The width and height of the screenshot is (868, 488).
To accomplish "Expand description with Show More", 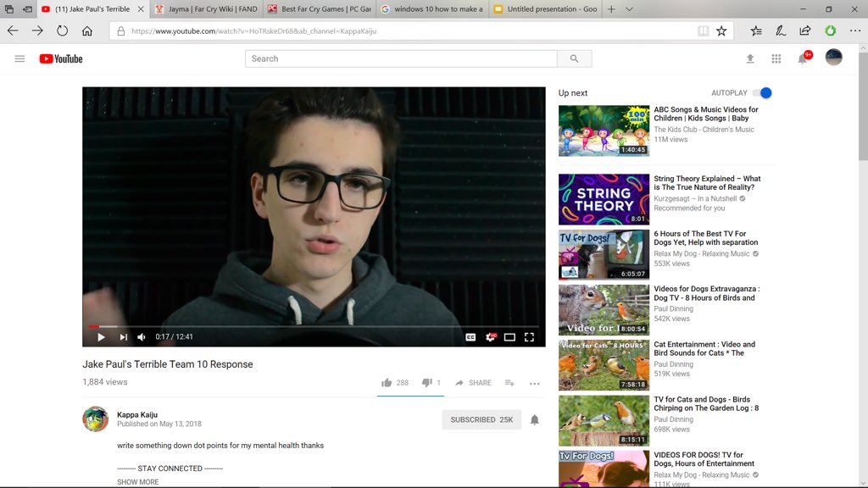I will [138, 481].
